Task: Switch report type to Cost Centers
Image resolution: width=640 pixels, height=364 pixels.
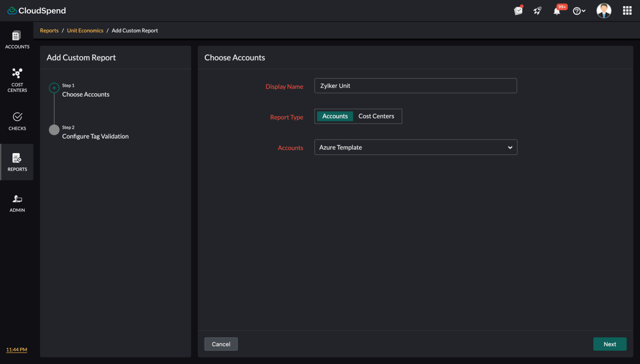Action: tap(376, 116)
